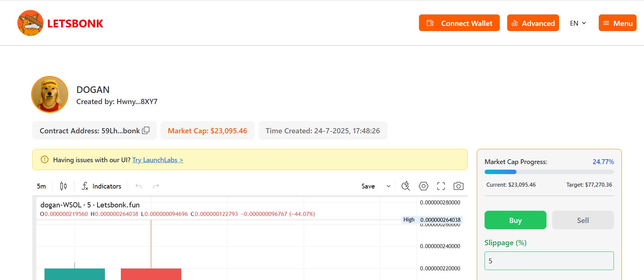Toggle chart fullscreen mode
Screen dimensions: 644x280
[441, 186]
